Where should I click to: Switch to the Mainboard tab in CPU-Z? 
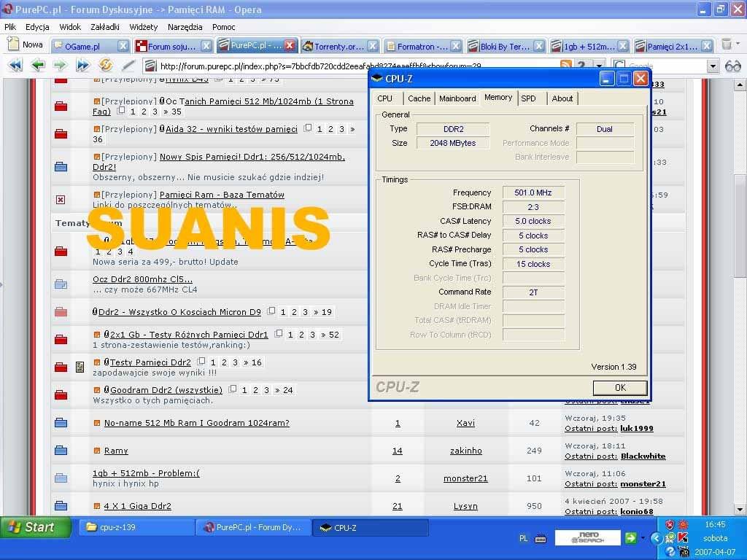pos(457,98)
